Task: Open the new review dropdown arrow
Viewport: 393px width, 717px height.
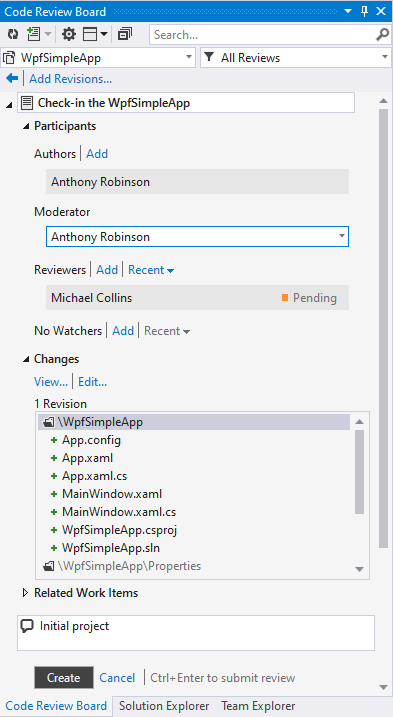Action: pos(48,34)
